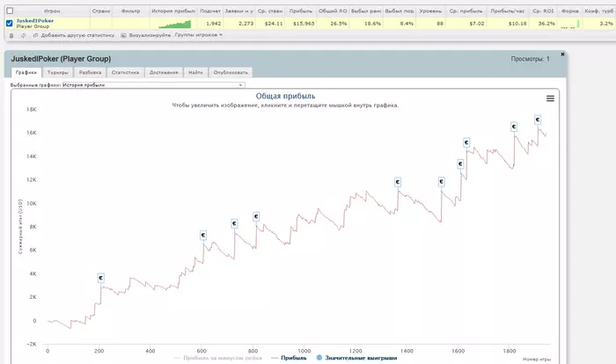
Task: Click the win marker near game 200
Action: (x=101, y=278)
